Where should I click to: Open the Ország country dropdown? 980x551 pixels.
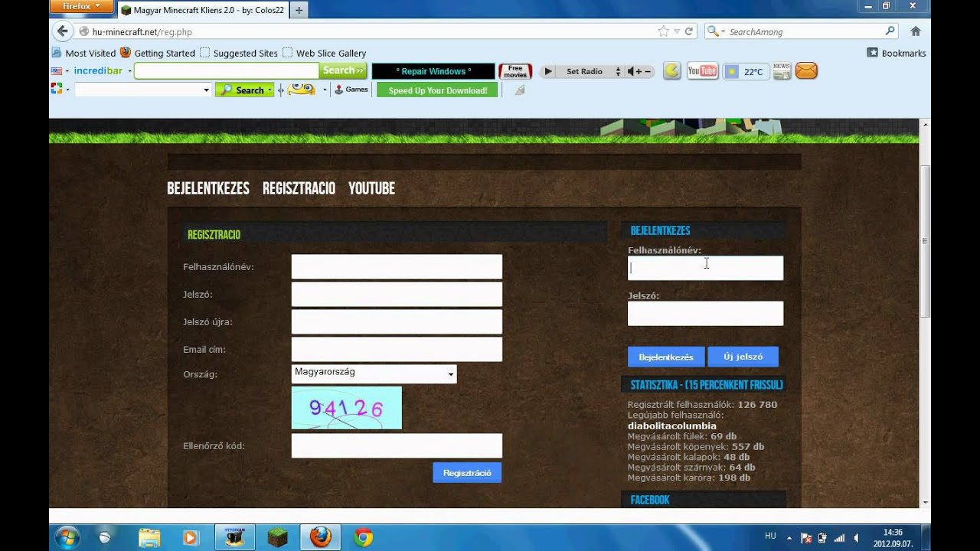pyautogui.click(x=374, y=373)
